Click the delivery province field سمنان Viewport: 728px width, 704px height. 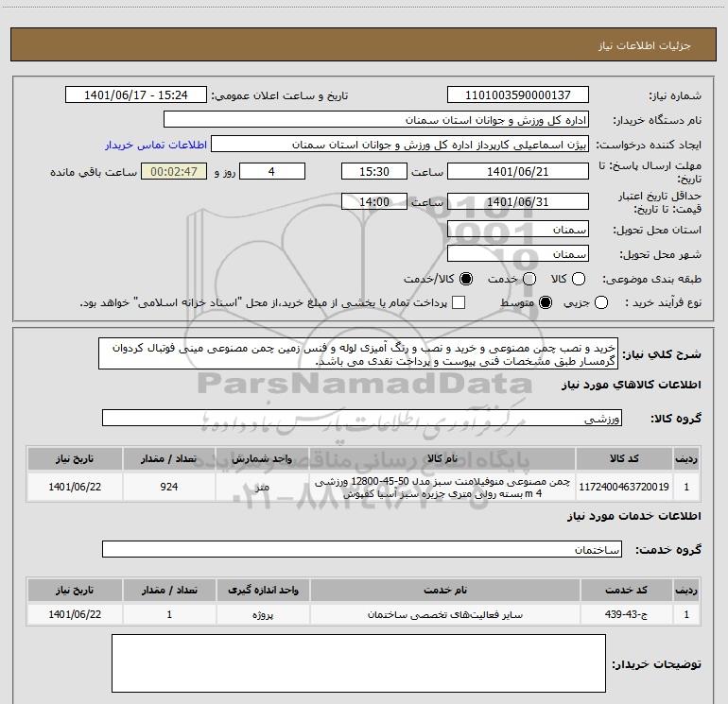(x=518, y=230)
